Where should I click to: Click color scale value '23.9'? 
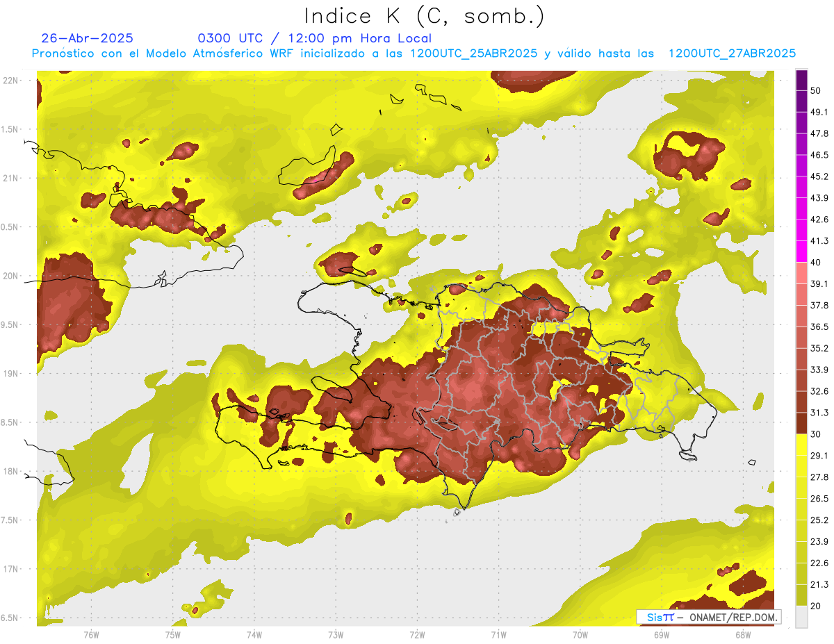[819, 542]
